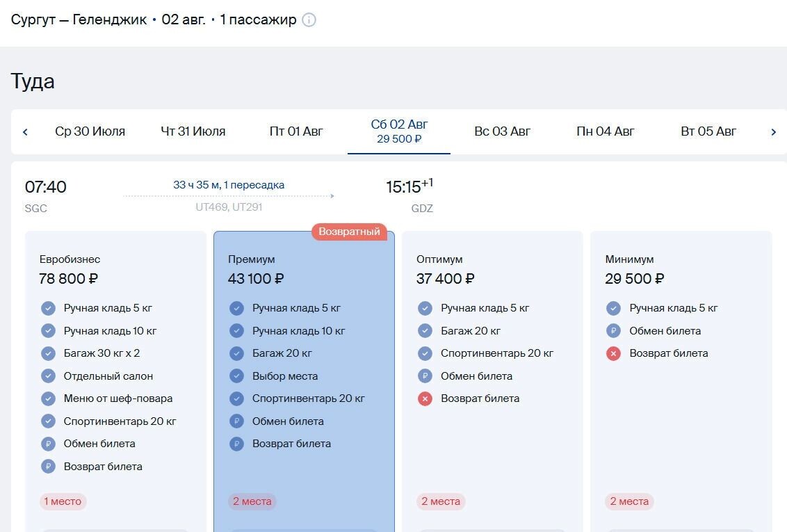The image size is (787, 532).
Task: Click the red cross icon at Возврат билета in Минимум
Action: pos(612,353)
